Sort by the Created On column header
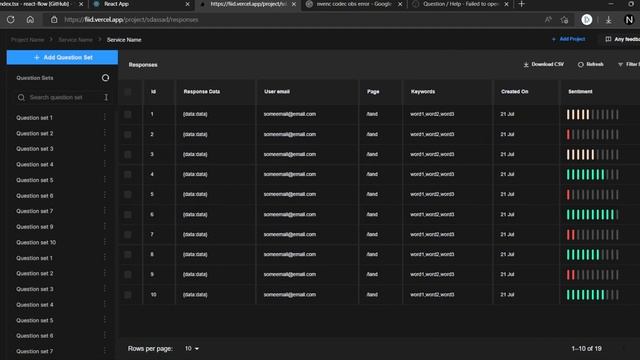 click(x=514, y=92)
